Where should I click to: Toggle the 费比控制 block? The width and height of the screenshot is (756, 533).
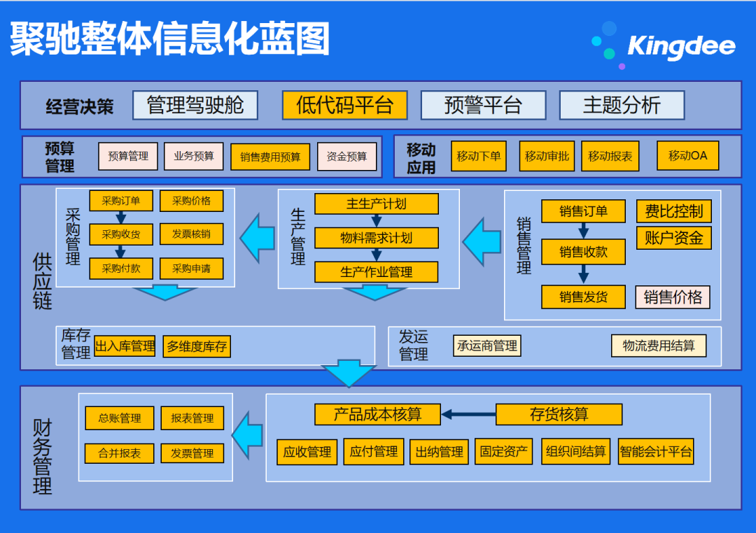pos(673,209)
